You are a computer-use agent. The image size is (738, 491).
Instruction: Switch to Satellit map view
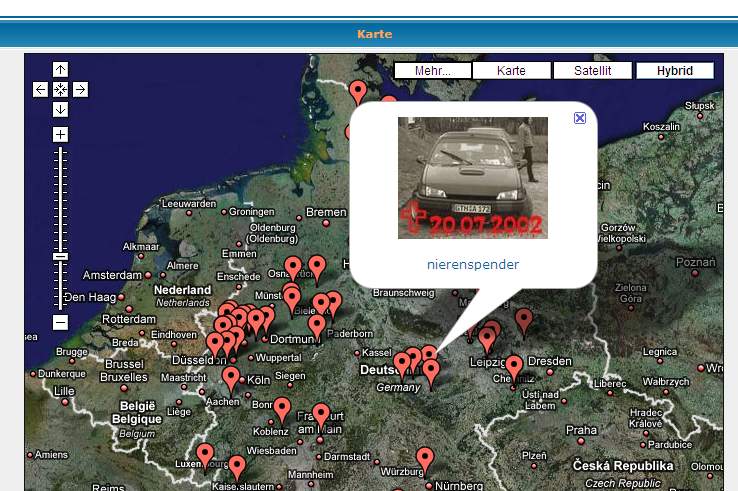pyautogui.click(x=592, y=71)
